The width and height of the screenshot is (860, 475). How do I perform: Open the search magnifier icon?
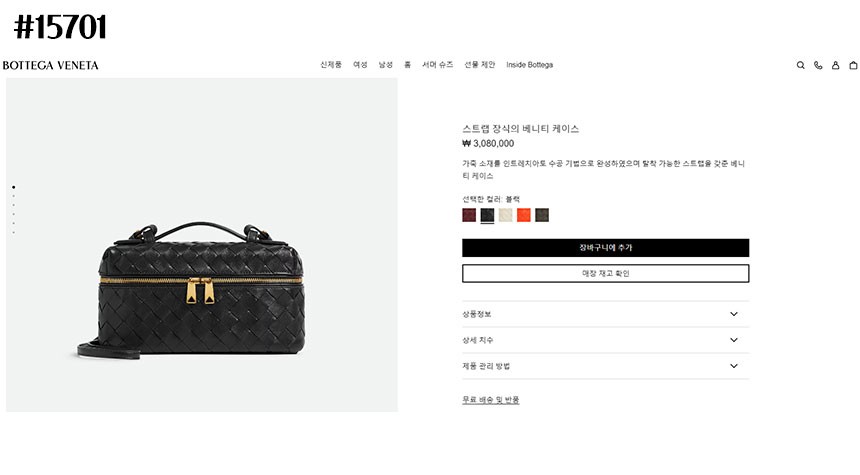pos(800,65)
